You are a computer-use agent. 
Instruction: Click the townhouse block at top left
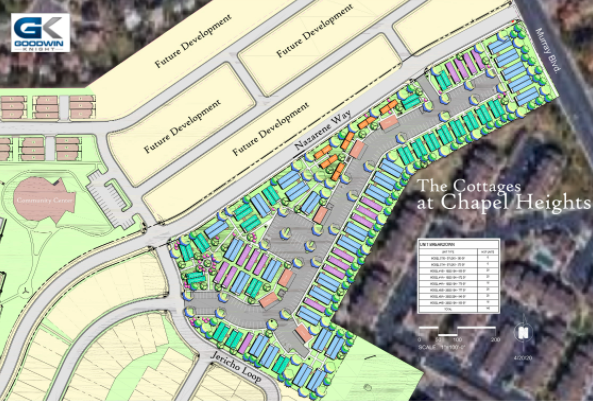click(48, 107)
